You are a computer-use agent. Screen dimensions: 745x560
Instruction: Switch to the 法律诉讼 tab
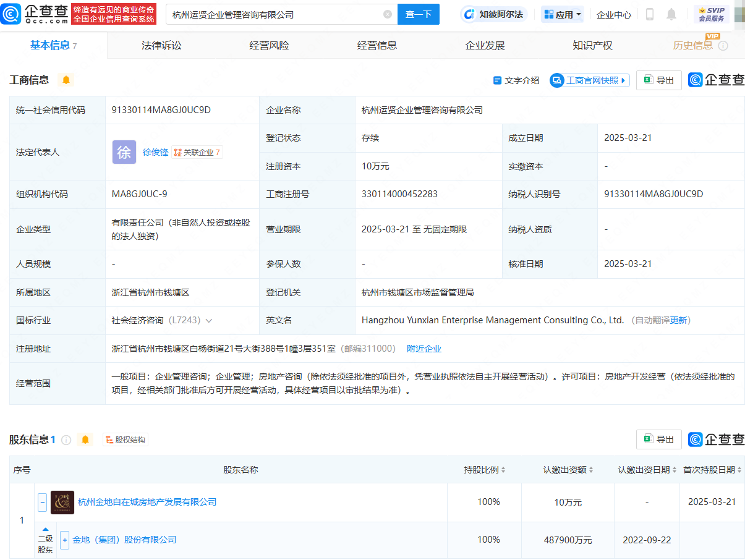(x=161, y=45)
